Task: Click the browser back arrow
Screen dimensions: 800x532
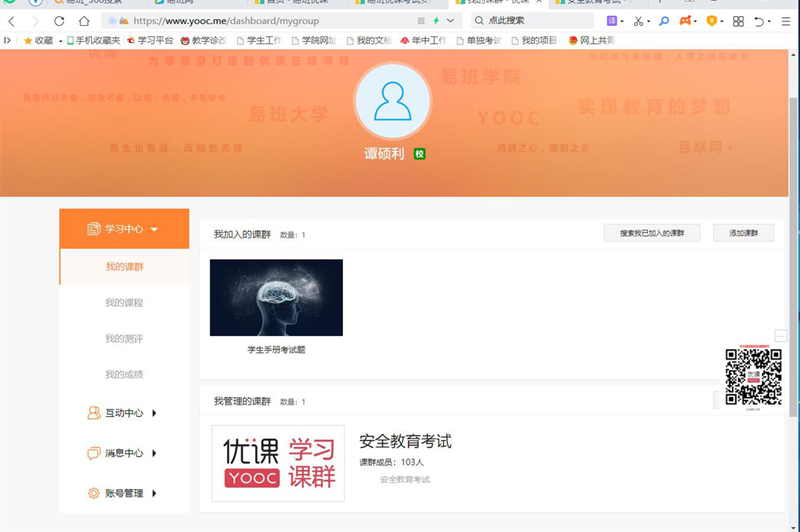Action: pos(13,20)
